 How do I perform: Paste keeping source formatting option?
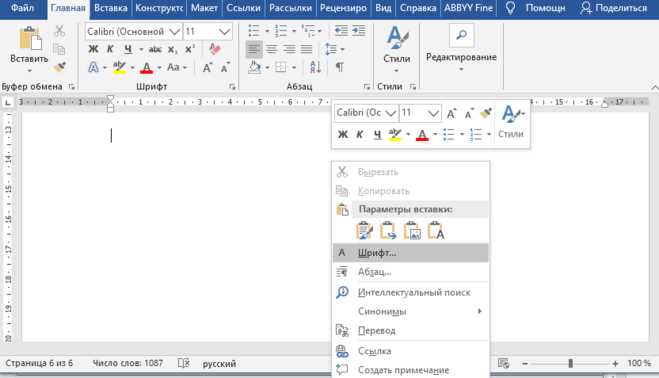click(364, 231)
